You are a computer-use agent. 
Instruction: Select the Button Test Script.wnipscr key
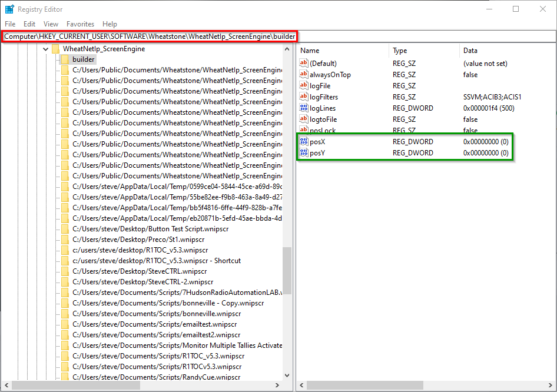click(x=150, y=229)
